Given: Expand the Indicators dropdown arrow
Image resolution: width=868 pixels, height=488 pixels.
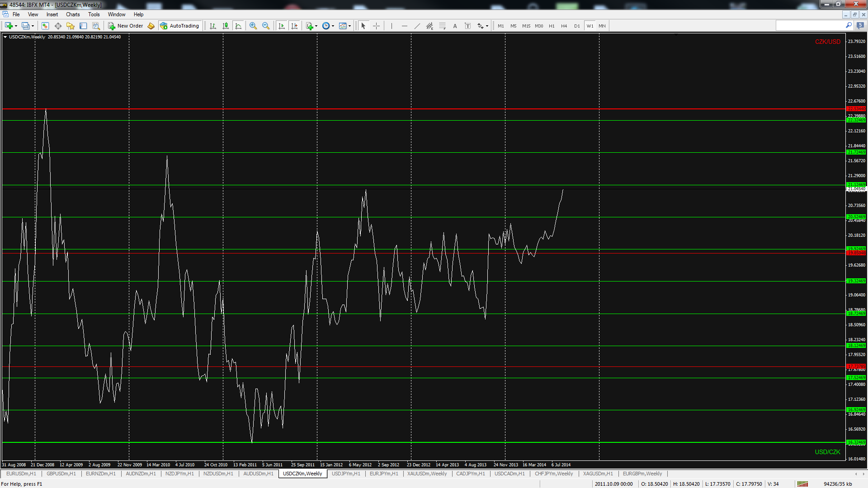Looking at the screenshot, I should pos(316,26).
